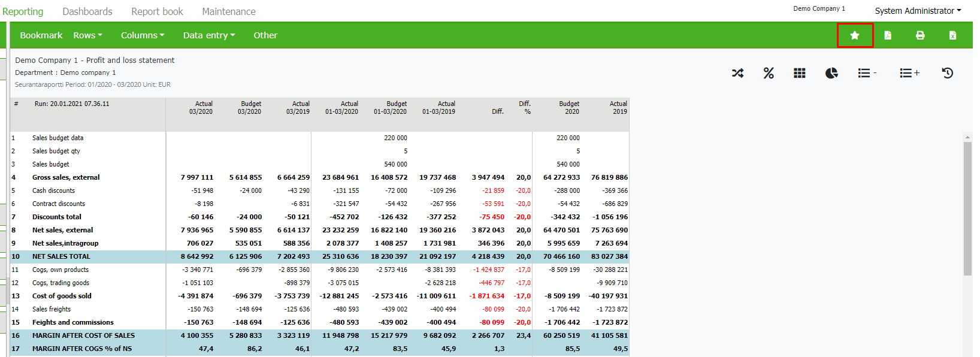Click the red value -1 871 634

[x=487, y=296]
